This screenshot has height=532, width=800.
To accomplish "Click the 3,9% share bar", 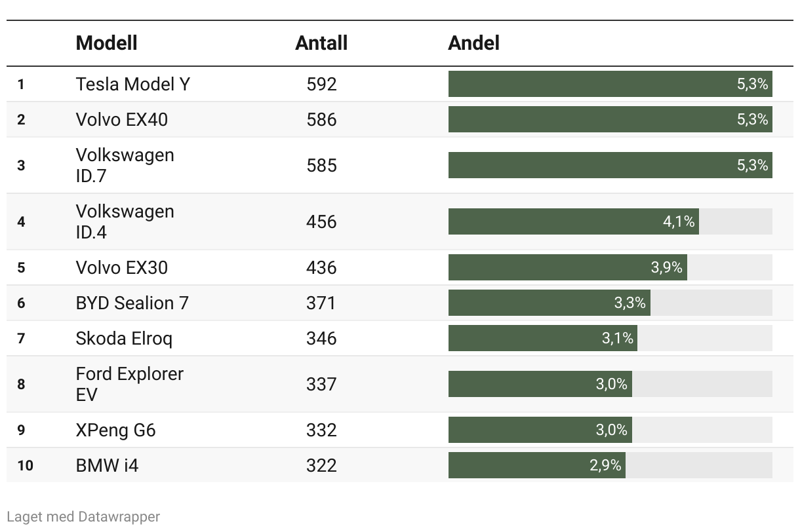I will tap(568, 267).
